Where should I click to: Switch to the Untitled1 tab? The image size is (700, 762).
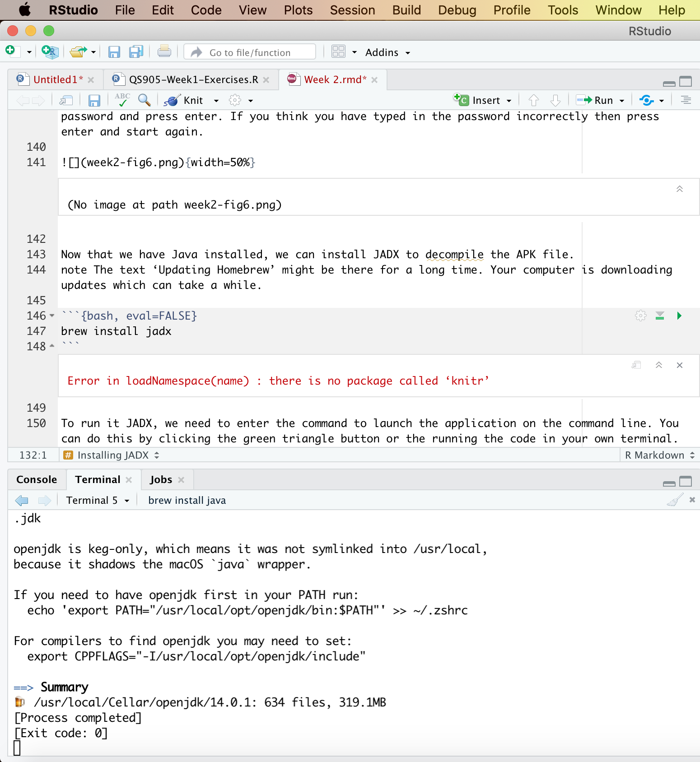pos(58,79)
